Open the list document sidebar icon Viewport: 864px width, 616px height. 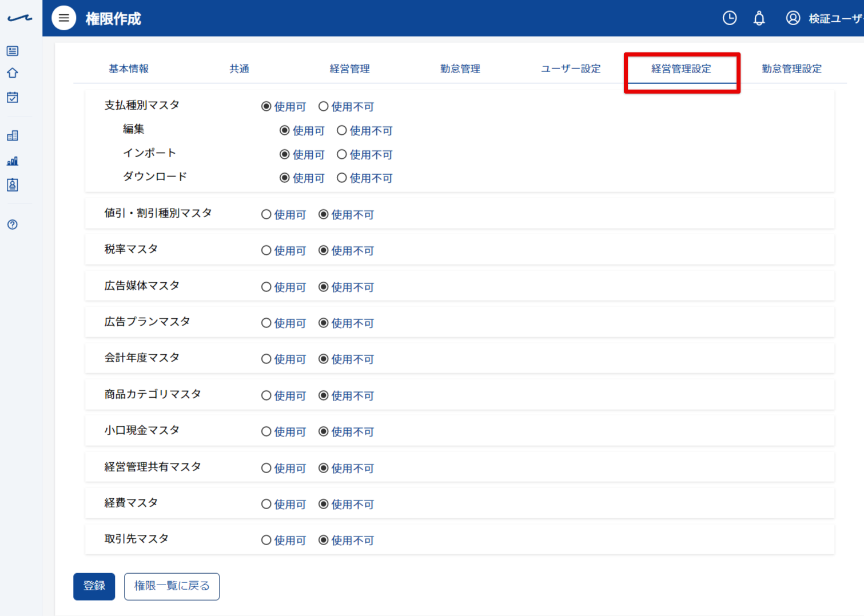(x=13, y=51)
